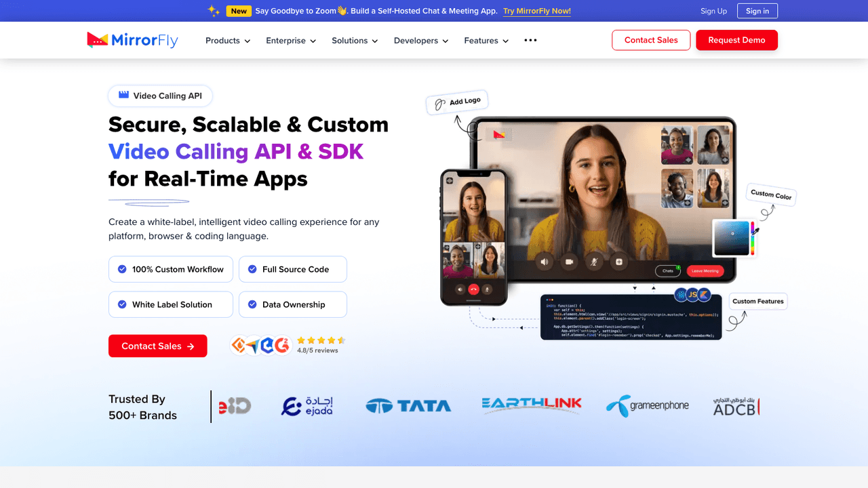Click the grameenphone brand logo
Viewport: 868px width, 488px height.
click(x=647, y=405)
